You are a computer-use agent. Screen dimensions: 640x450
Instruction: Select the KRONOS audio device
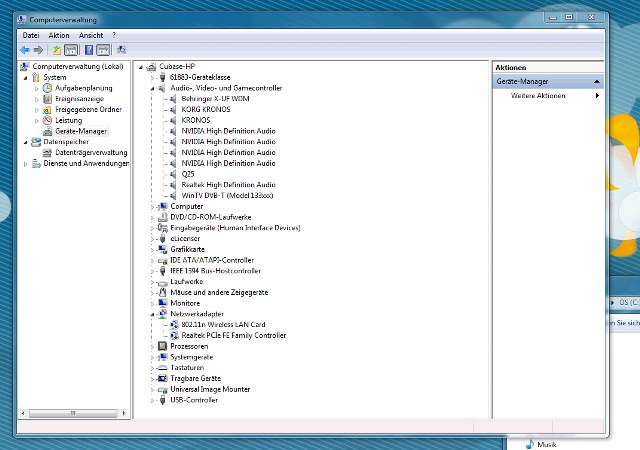[196, 120]
